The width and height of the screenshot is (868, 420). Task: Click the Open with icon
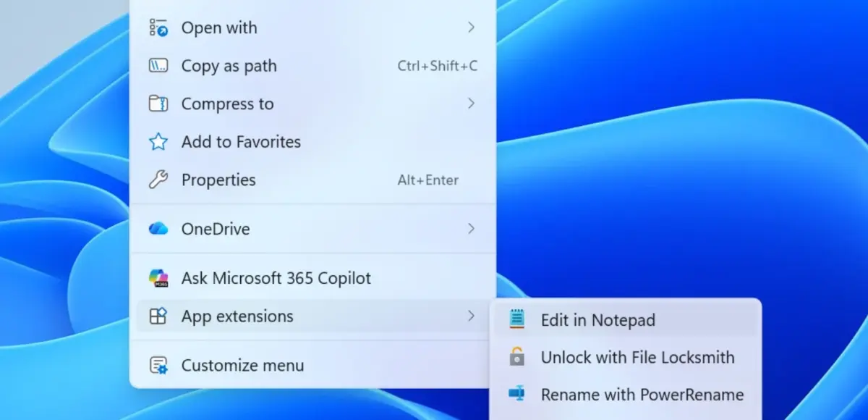(x=158, y=28)
